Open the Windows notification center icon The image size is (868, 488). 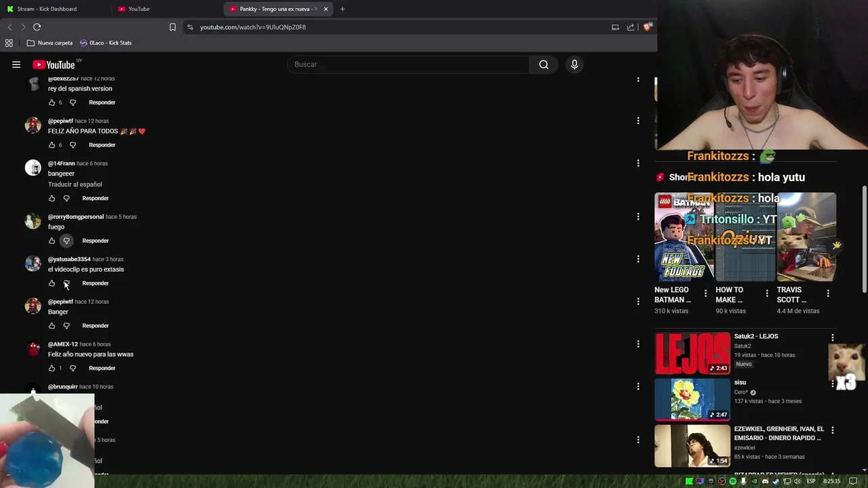coord(853,481)
